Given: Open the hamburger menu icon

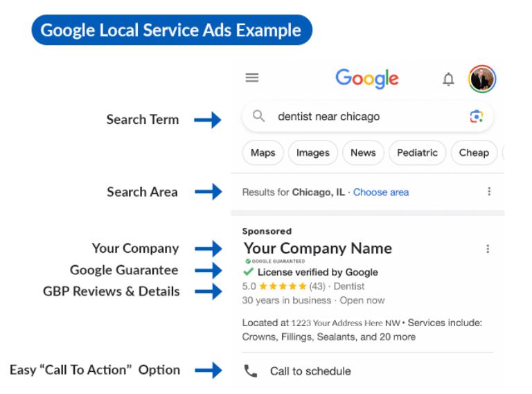Looking at the screenshot, I should tap(252, 78).
